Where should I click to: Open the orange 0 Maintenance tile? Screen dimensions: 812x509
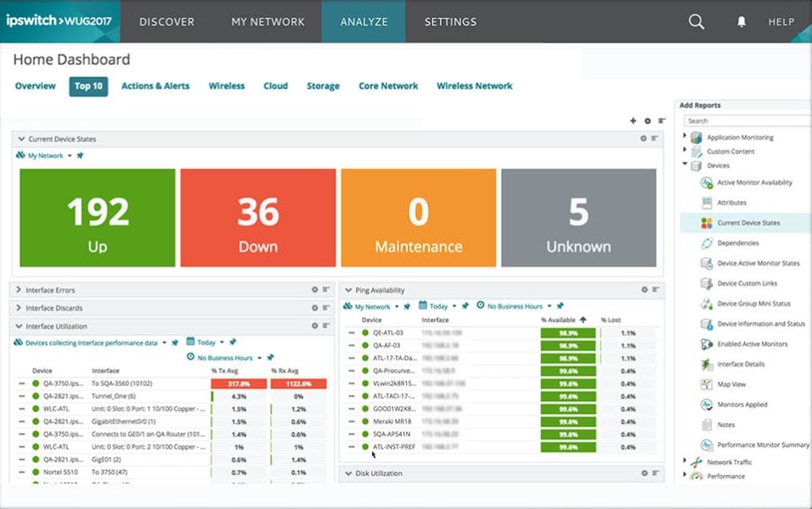pyautogui.click(x=419, y=218)
